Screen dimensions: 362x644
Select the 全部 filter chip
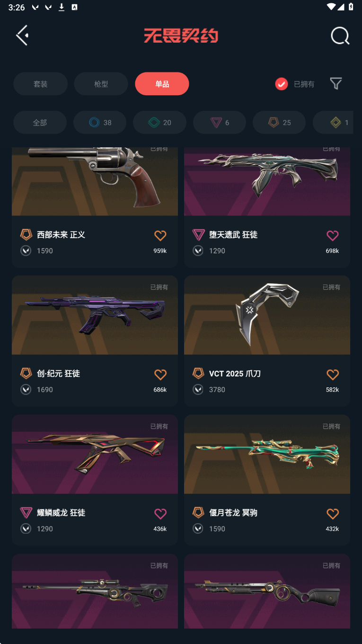pos(40,123)
